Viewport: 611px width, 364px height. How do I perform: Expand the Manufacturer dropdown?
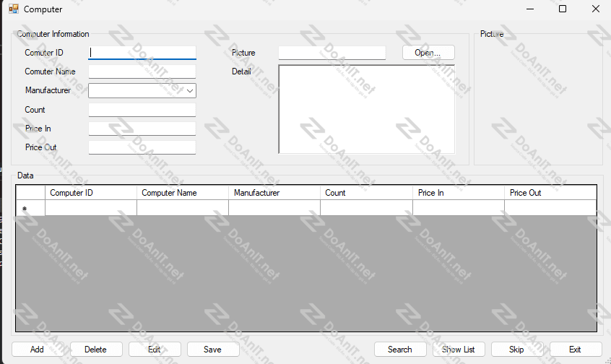point(190,91)
